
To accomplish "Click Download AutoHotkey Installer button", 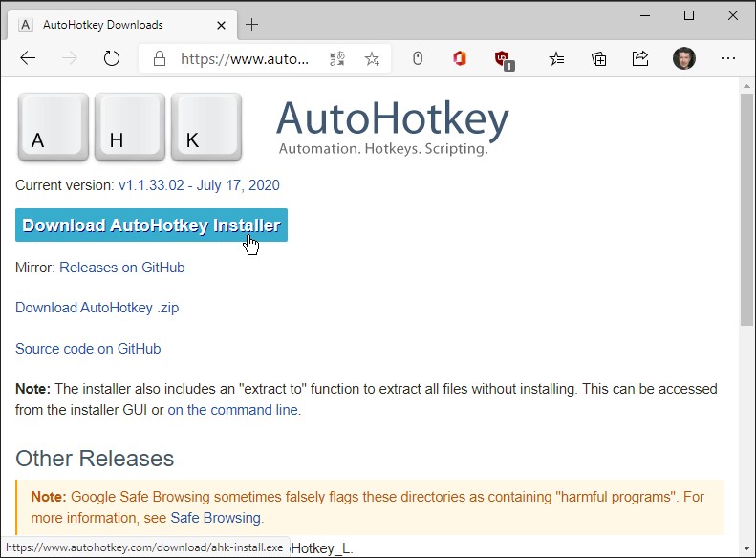I will coord(151,225).
